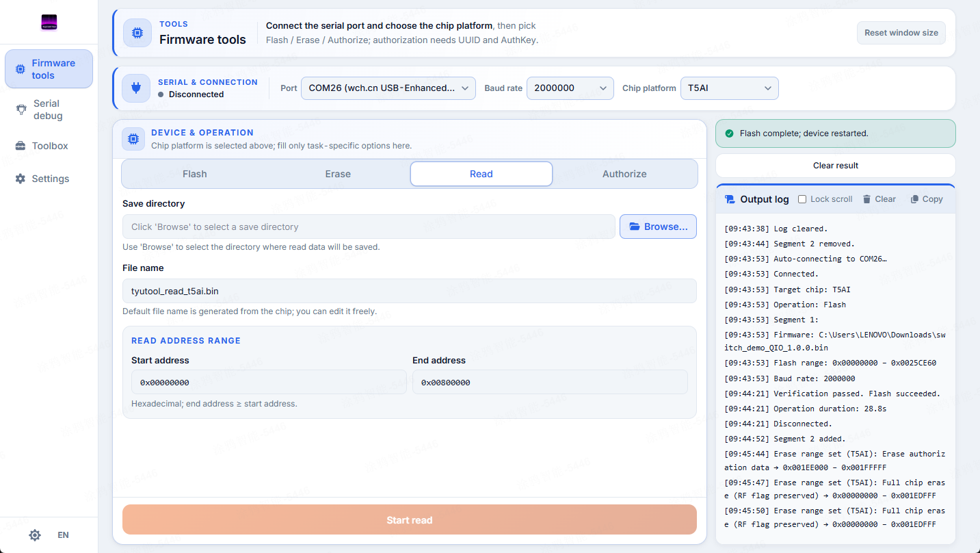Click the 'Operation: Flash' log line
The height and width of the screenshot is (553, 980).
785,305
